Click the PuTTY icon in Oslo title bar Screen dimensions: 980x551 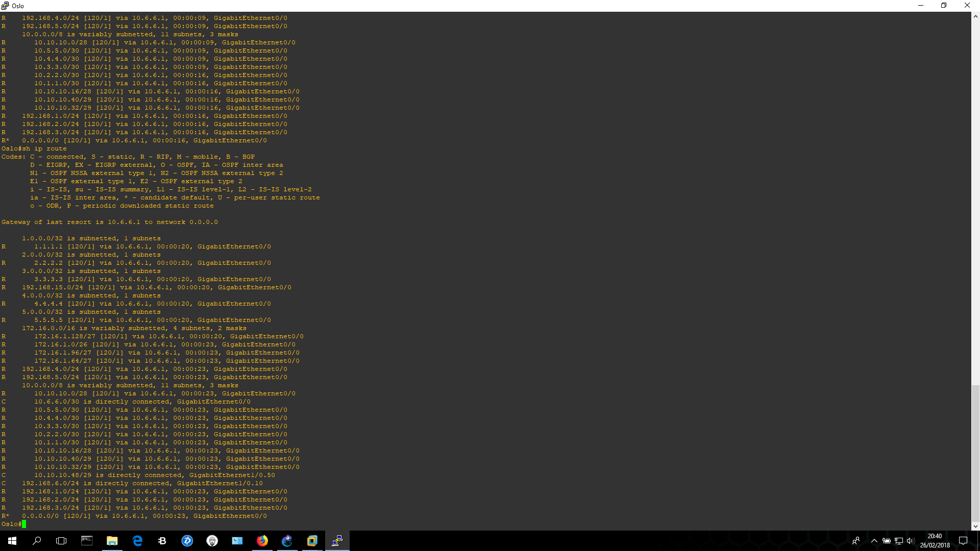click(x=5, y=6)
